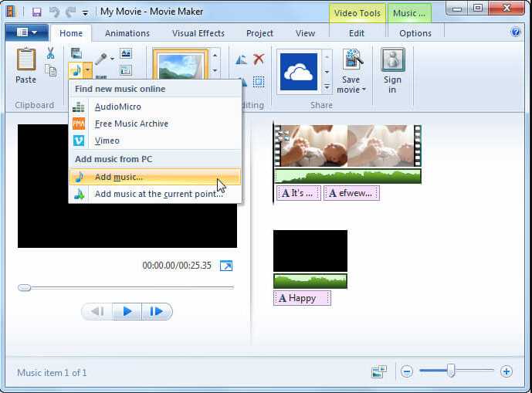532x393 pixels.
Task: Click the Copy icon under Cut
Action: (x=50, y=70)
